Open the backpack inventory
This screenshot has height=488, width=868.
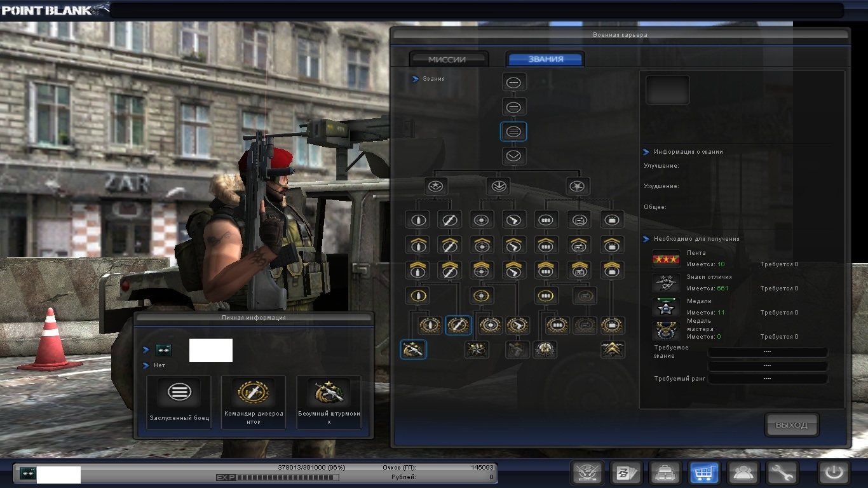[x=665, y=473]
